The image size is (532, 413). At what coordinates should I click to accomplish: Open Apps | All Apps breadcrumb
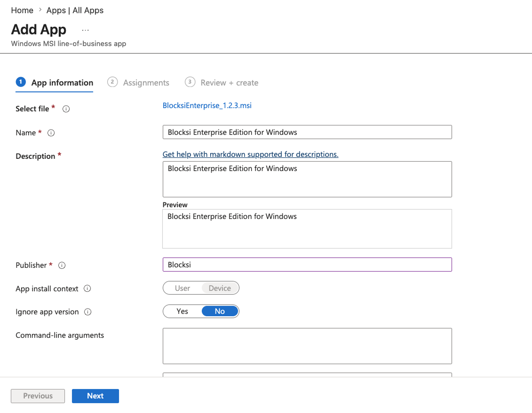coord(75,10)
